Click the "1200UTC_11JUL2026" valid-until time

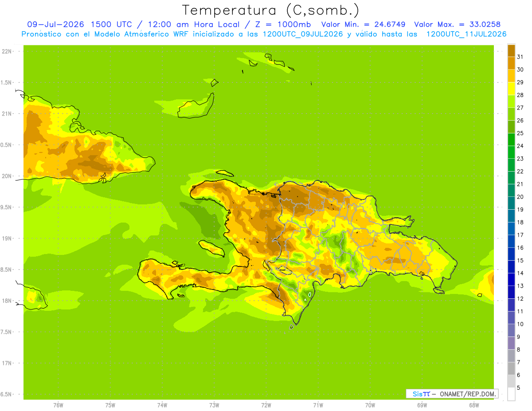coord(466,34)
